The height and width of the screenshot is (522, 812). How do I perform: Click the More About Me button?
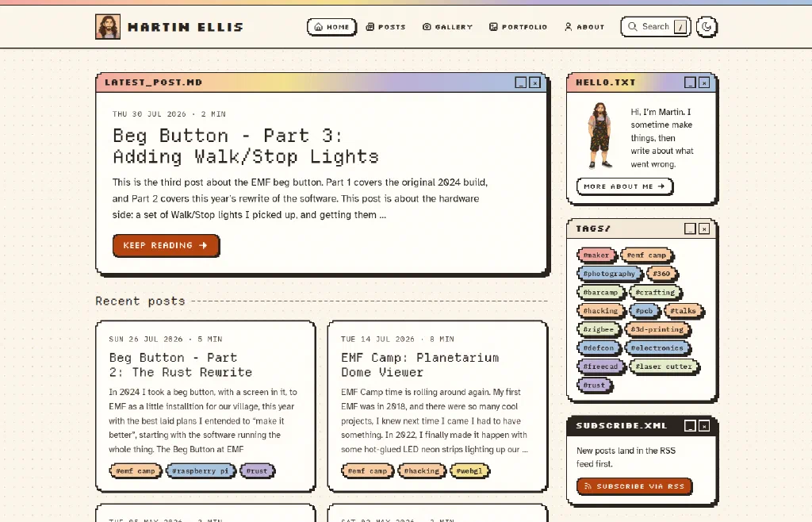625,186
